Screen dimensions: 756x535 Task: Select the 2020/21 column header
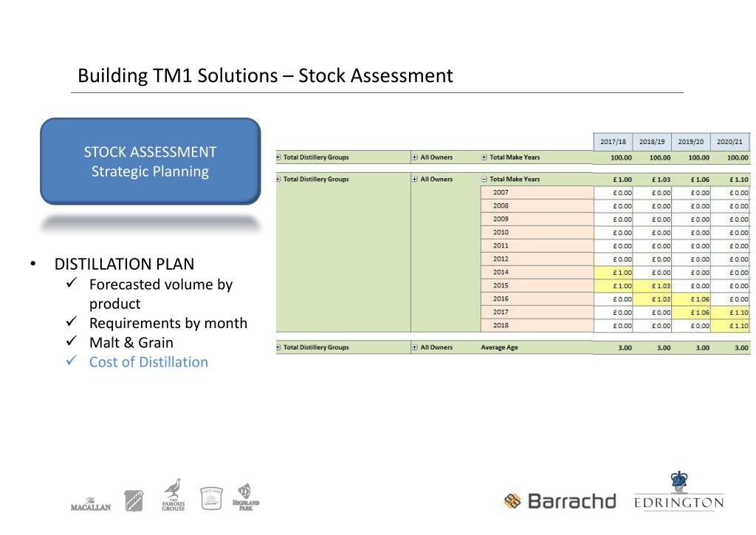coord(730,142)
